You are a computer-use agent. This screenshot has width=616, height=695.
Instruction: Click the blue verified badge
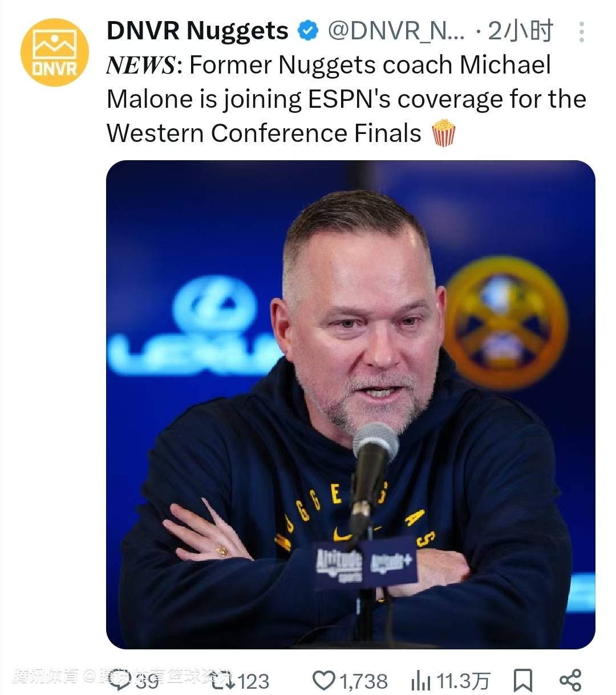(309, 31)
